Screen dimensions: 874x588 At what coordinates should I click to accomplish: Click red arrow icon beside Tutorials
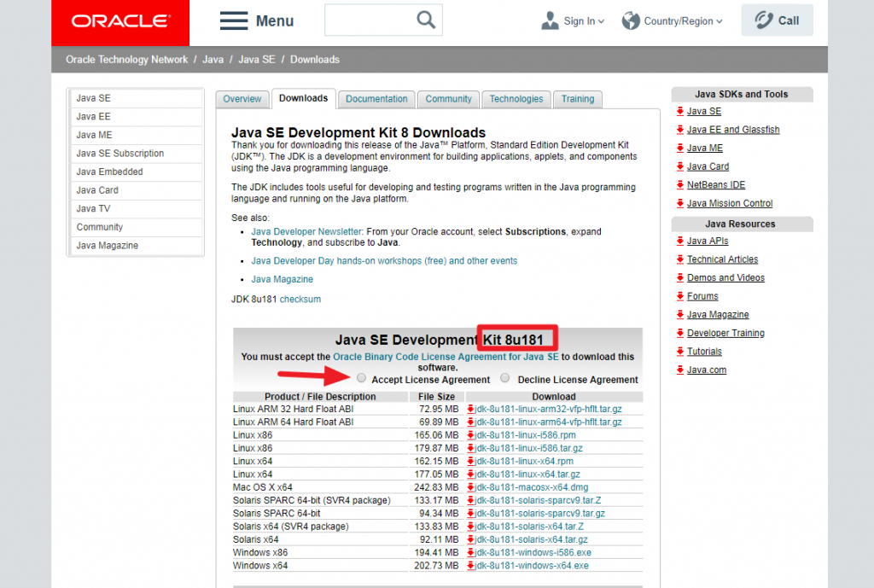click(680, 351)
